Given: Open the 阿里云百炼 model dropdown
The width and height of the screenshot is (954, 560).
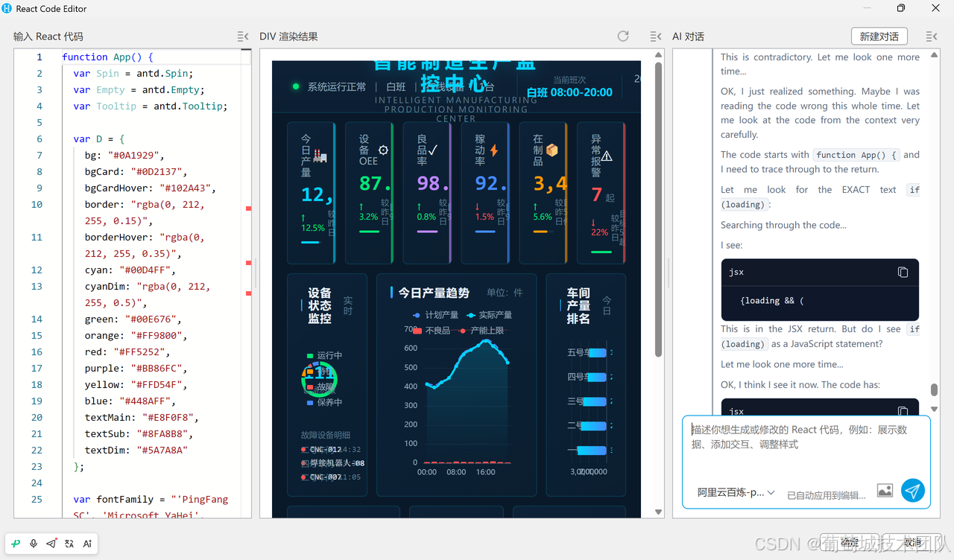Looking at the screenshot, I should tap(736, 492).
